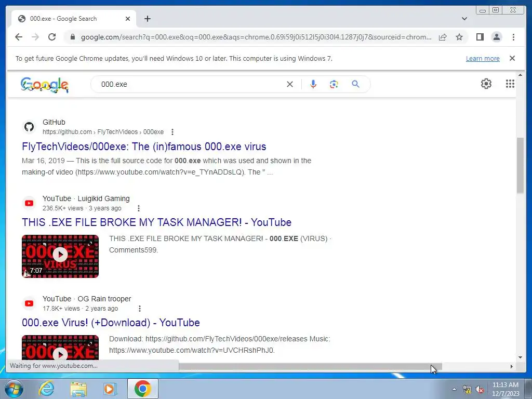
Task: Click the github.com breadcrumb URL text
Action: (103, 132)
